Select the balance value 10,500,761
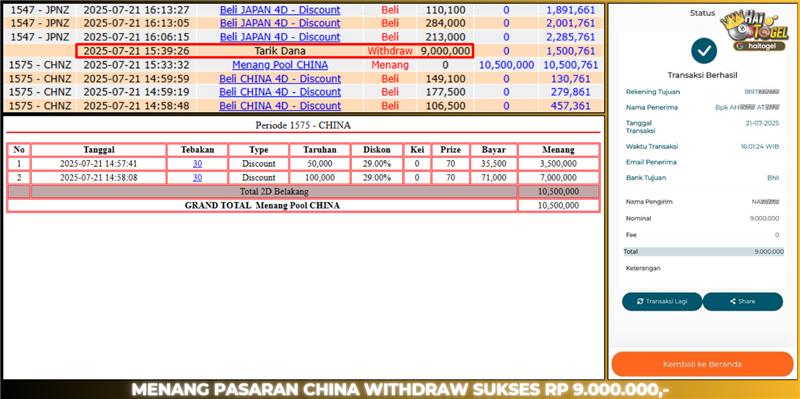Screen dimensions: 800x399 pos(570,65)
